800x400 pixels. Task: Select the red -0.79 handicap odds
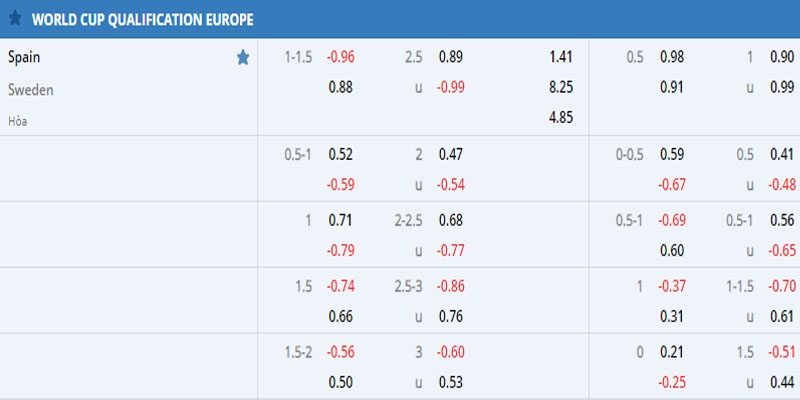click(x=340, y=250)
